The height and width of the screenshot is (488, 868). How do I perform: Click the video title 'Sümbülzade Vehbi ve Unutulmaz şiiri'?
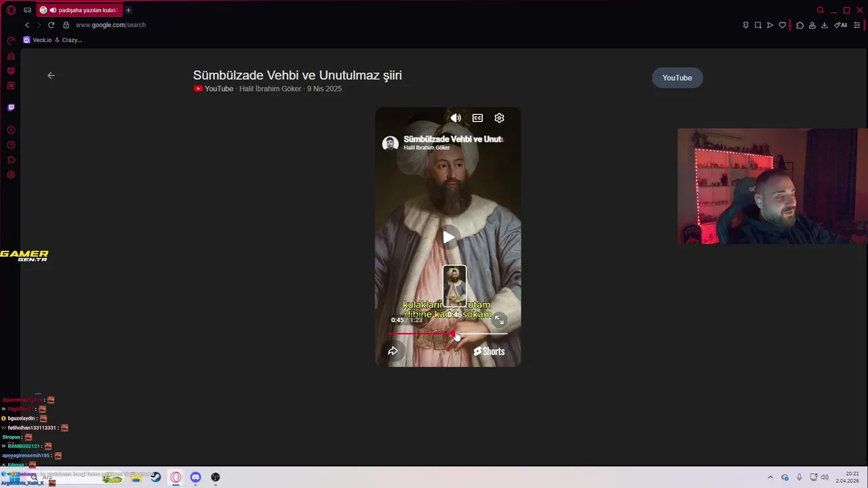pos(298,75)
